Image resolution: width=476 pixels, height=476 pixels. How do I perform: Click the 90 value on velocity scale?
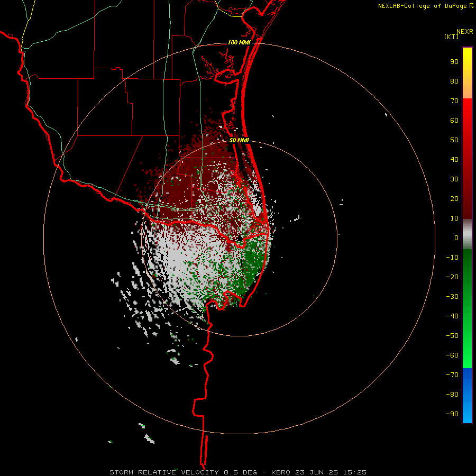pyautogui.click(x=454, y=62)
